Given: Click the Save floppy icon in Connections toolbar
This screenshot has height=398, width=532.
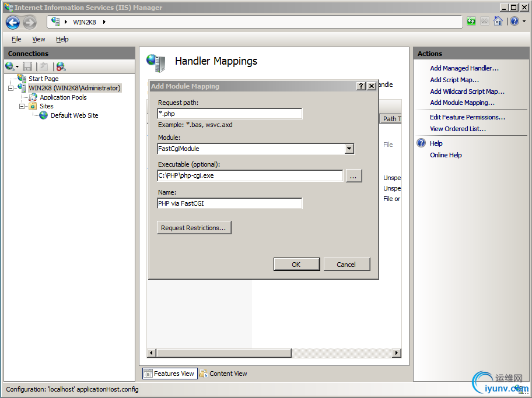Looking at the screenshot, I should coord(27,66).
